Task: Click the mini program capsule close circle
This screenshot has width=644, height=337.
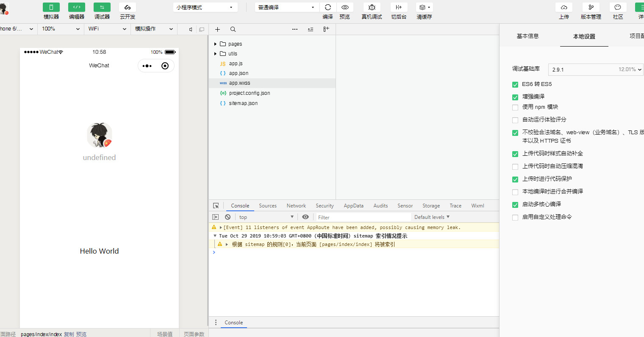Action: [x=165, y=66]
